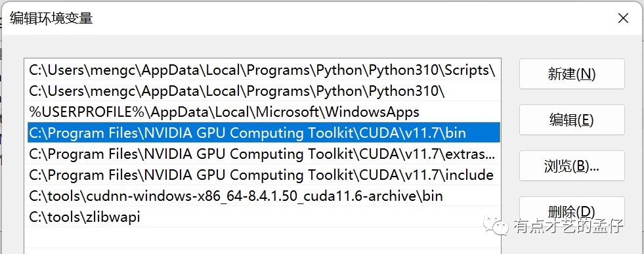644x254 pixels.
Task: Focus the partially hidden window behind dialog
Action: 1,123
